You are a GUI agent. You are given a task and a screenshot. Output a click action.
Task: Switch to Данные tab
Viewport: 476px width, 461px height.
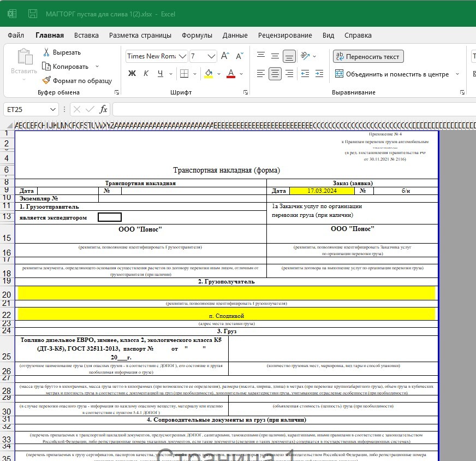pyautogui.click(x=235, y=35)
